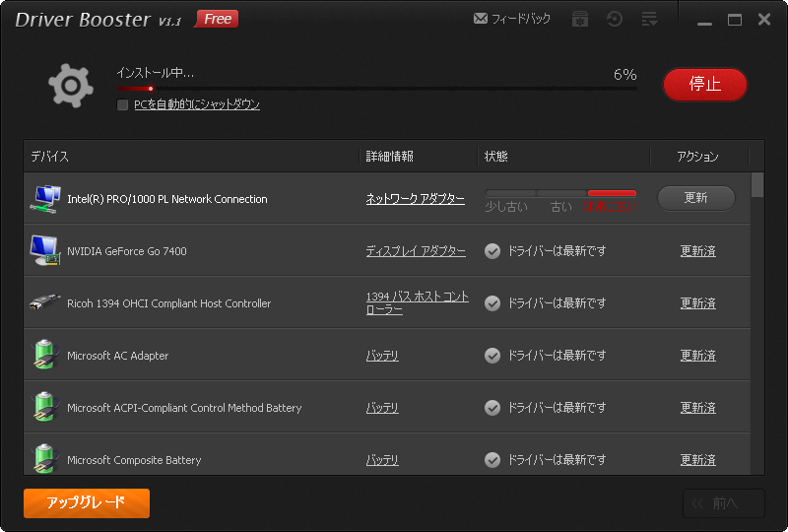Click the 非常に古い red status label
This screenshot has width=788, height=532.
[610, 207]
